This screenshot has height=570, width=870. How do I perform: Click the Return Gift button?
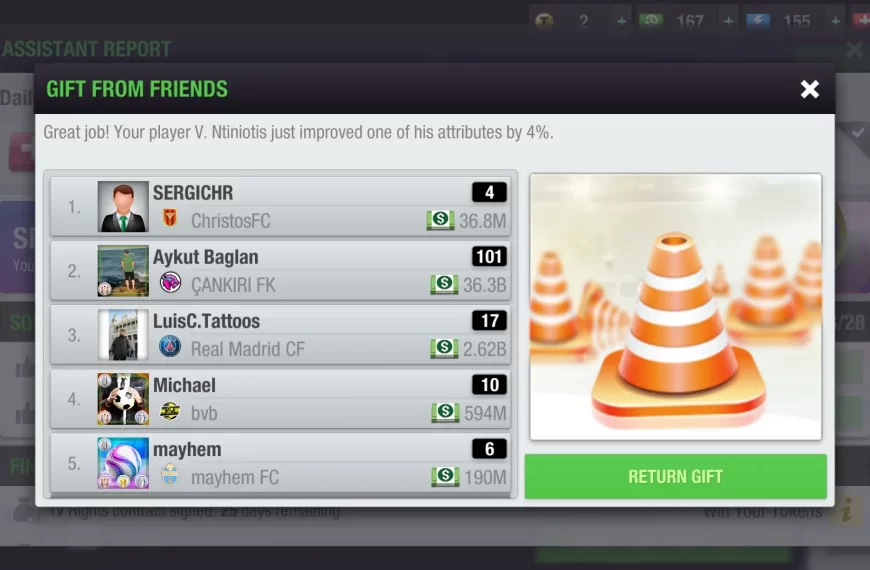pyautogui.click(x=675, y=476)
